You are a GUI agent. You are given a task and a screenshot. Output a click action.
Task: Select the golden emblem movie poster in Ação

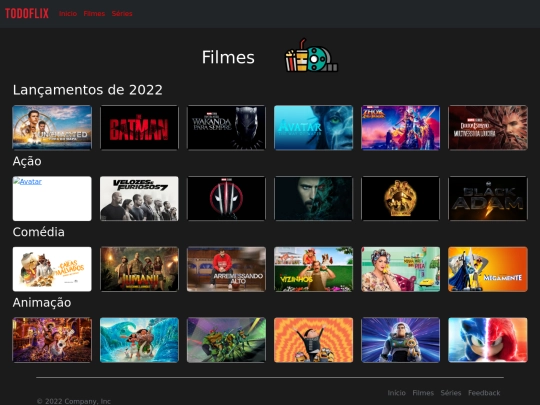401,198
